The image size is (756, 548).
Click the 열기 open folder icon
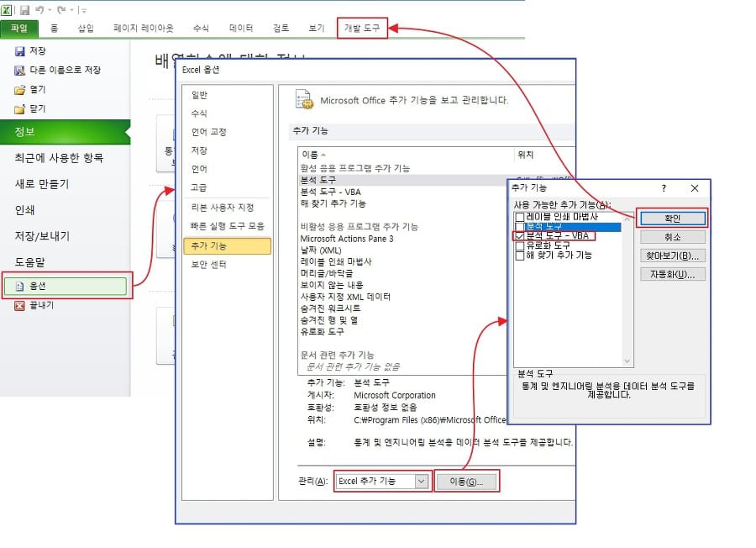click(20, 90)
